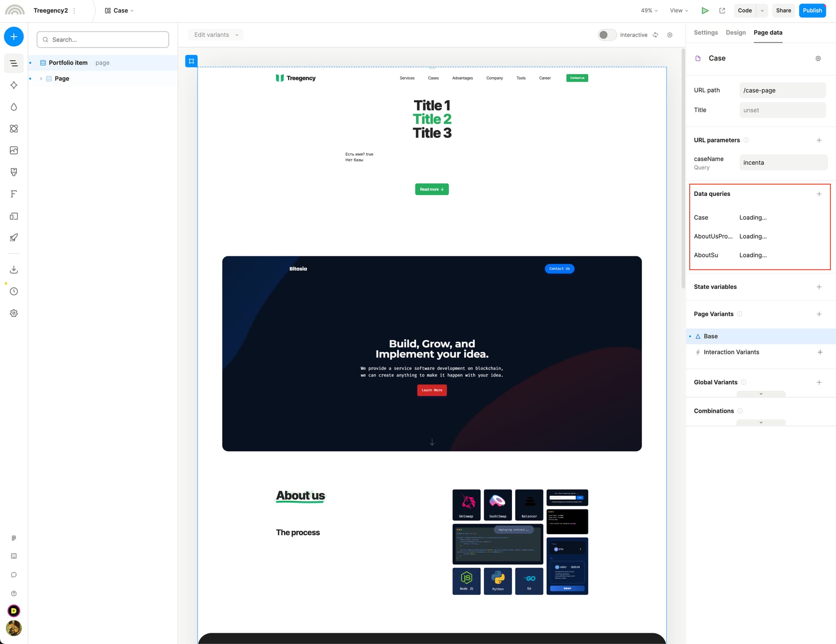Switch to the Settings tab
This screenshot has width=836, height=644.
click(x=705, y=33)
